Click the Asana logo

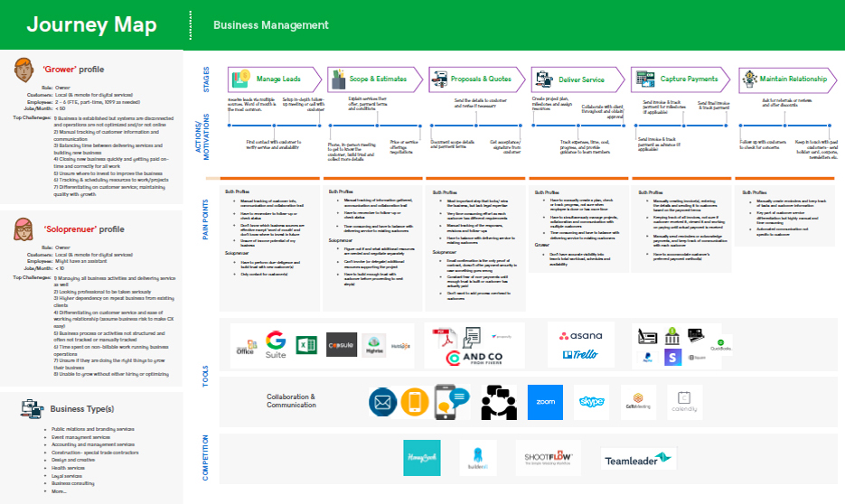(x=580, y=335)
